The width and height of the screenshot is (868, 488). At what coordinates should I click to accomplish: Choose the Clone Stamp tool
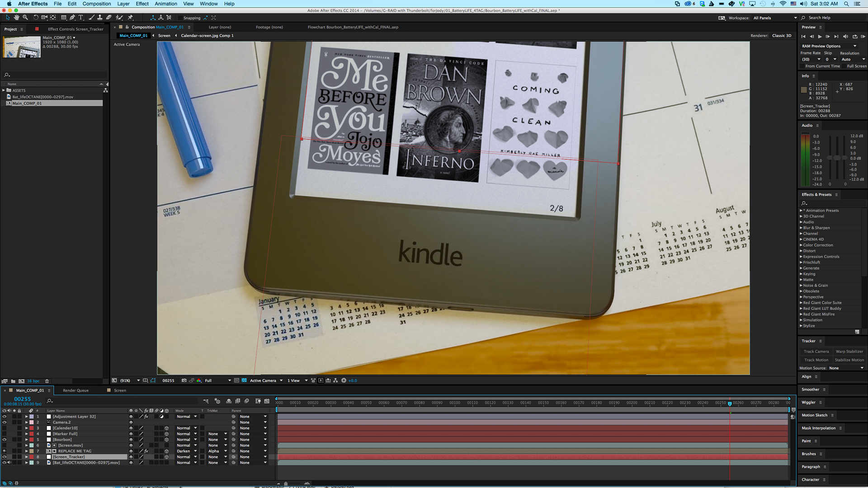[100, 18]
